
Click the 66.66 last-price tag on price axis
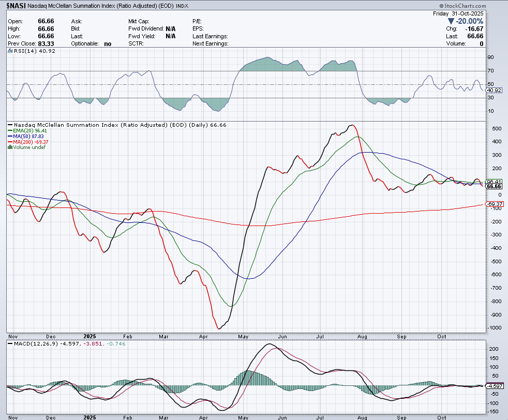[494, 186]
